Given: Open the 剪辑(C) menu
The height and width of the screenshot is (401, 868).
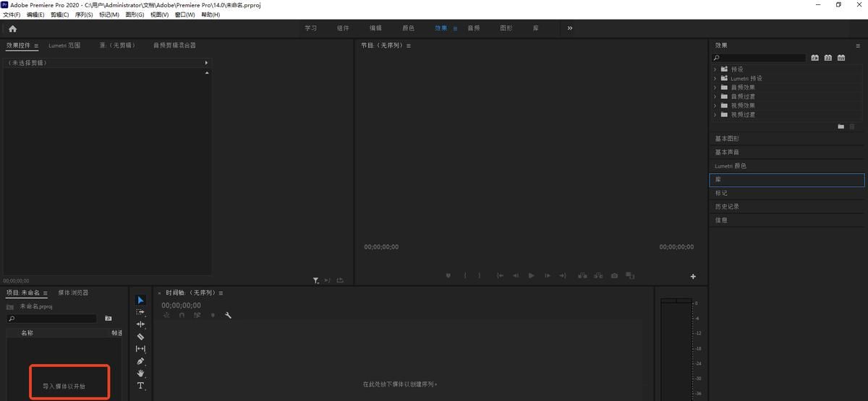Looking at the screenshot, I should (60, 14).
